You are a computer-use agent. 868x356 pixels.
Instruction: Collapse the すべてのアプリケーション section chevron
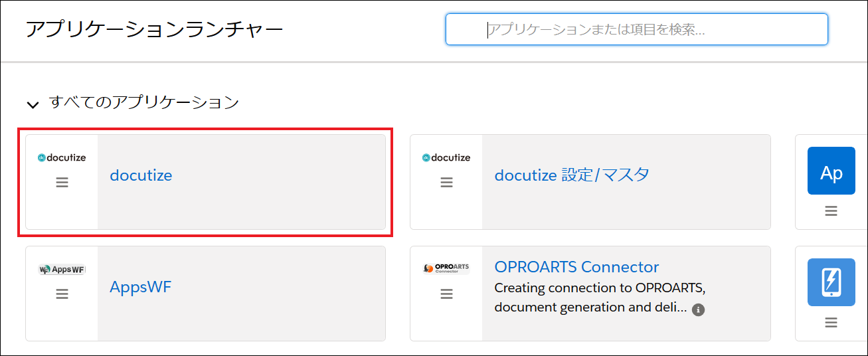click(x=32, y=104)
